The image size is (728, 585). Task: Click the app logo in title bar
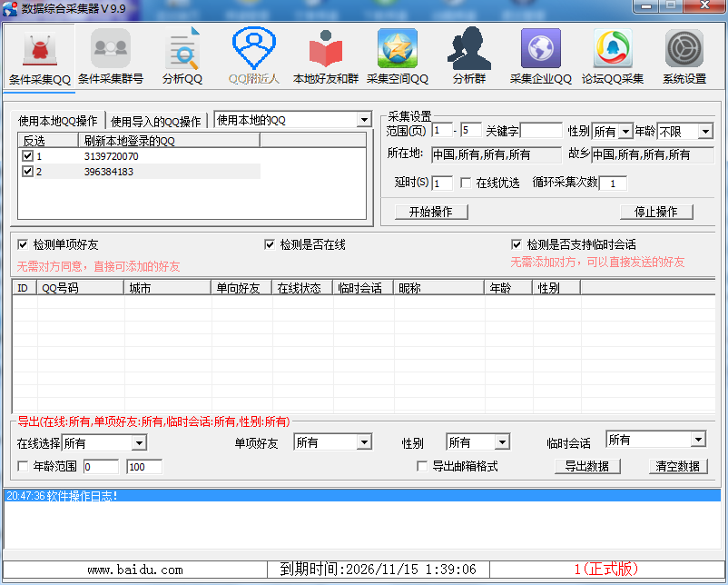9,8
